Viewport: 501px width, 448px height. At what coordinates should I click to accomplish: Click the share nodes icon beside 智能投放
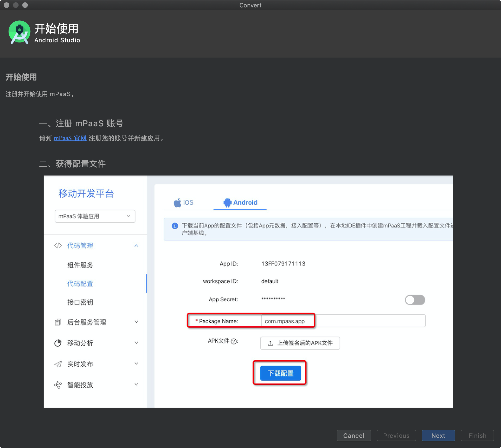pyautogui.click(x=58, y=385)
